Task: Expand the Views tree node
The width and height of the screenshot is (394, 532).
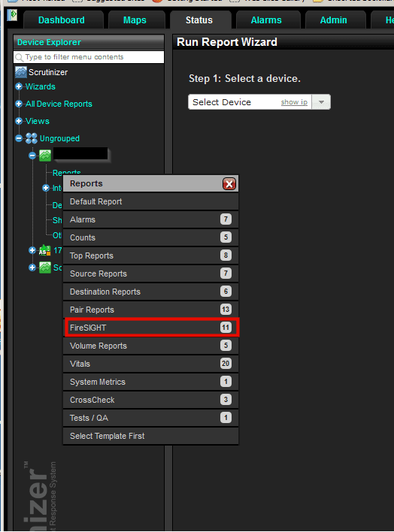Action: [19, 121]
